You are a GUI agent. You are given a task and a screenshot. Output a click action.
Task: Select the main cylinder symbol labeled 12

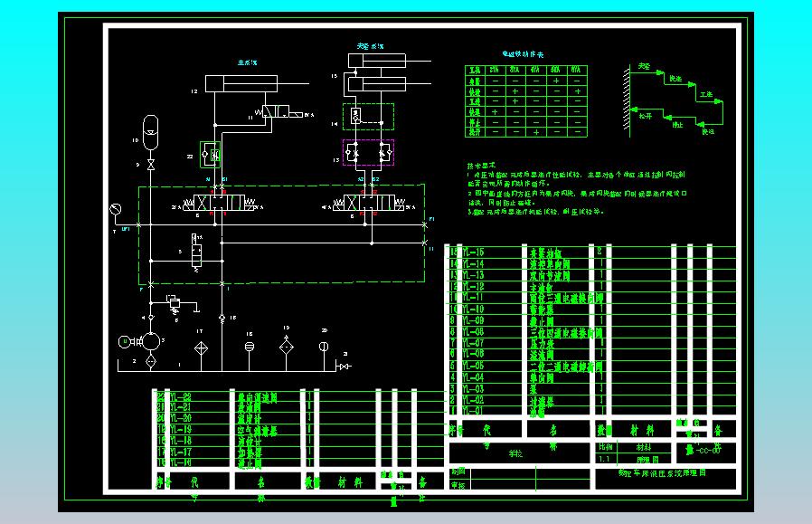pyautogui.click(x=241, y=83)
